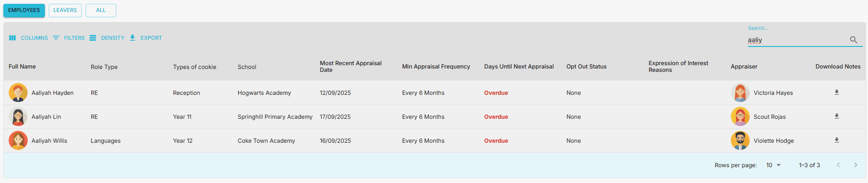Click the Year 12 cell

click(183, 141)
